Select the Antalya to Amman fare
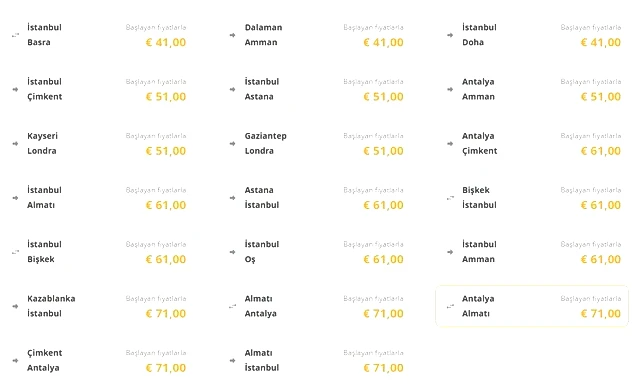 [533, 89]
